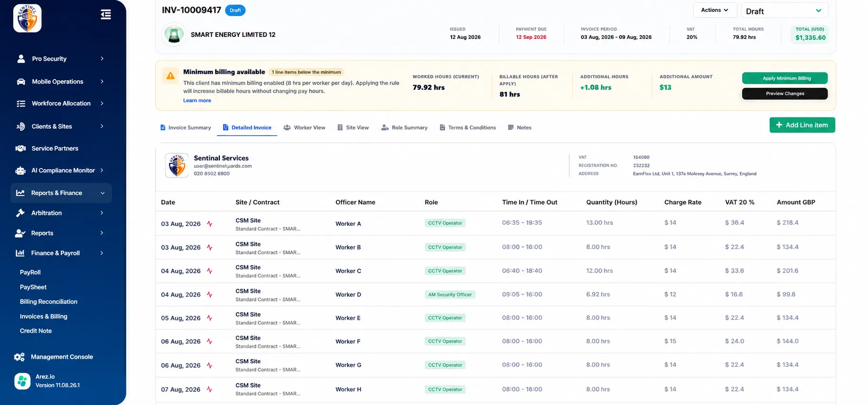Open the Notes tab

tap(520, 128)
